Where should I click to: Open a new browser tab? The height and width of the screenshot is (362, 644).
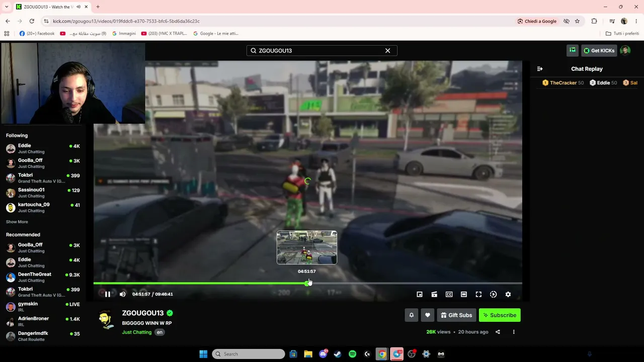point(98,7)
